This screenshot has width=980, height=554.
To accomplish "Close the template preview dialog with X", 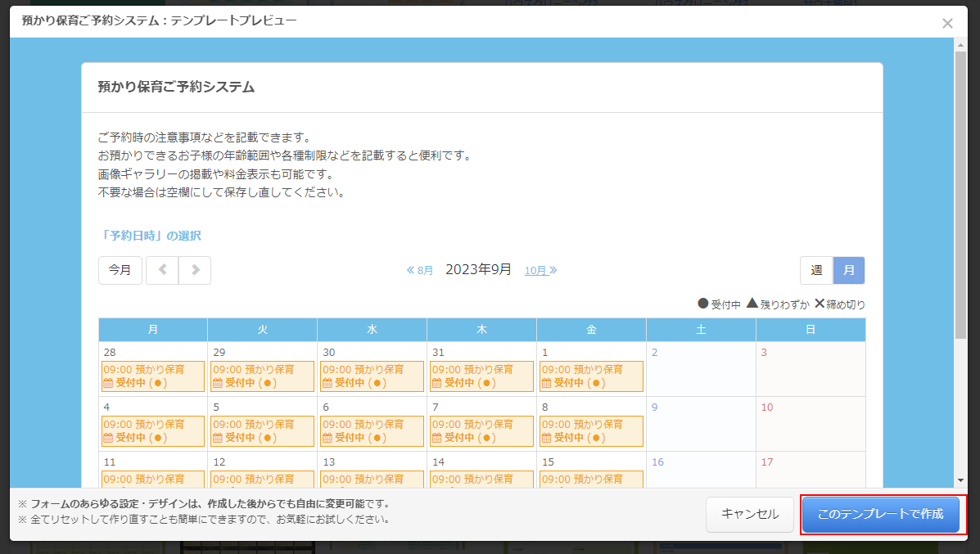I will [x=947, y=23].
